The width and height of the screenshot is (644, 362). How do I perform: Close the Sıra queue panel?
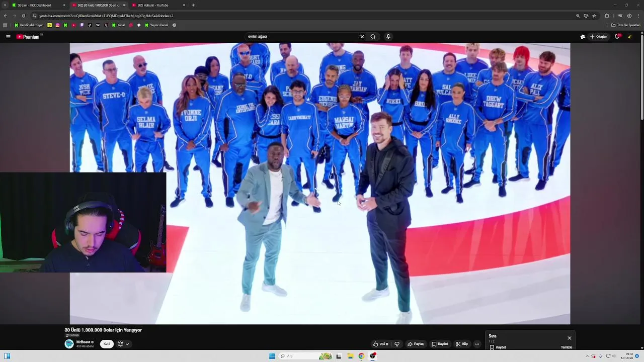(x=570, y=338)
